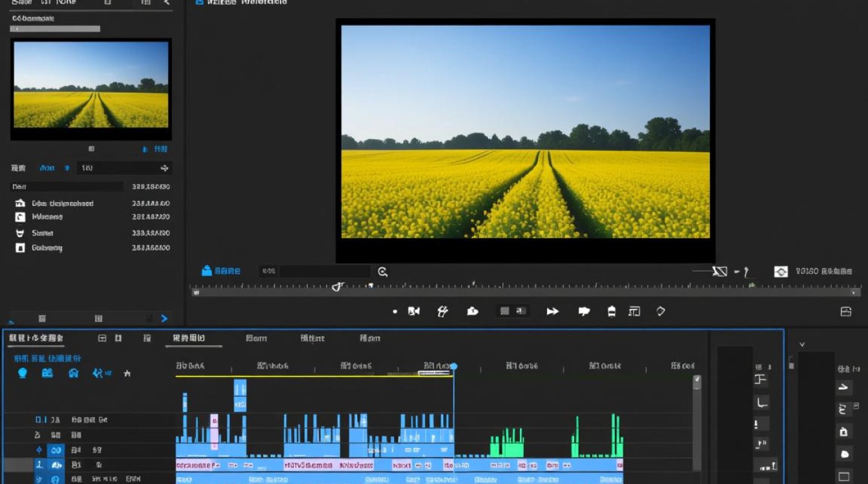Click the fast-forward double-arrow playback button
868x484 pixels.
(x=553, y=311)
